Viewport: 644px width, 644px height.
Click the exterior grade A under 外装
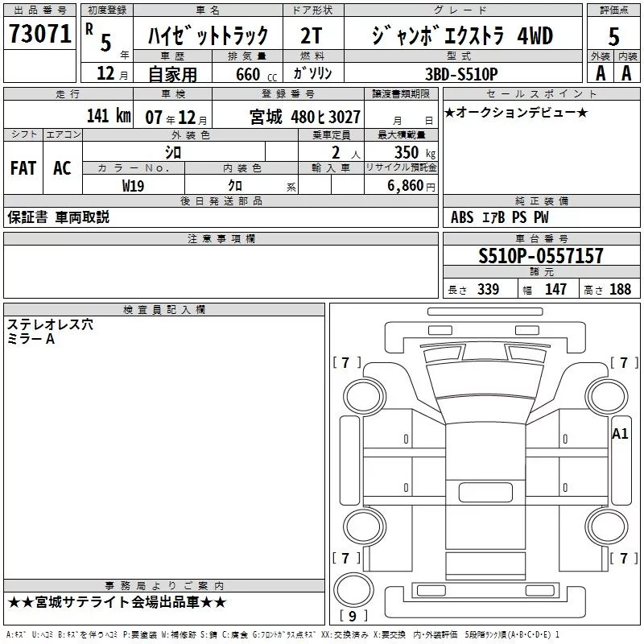[x=601, y=73]
